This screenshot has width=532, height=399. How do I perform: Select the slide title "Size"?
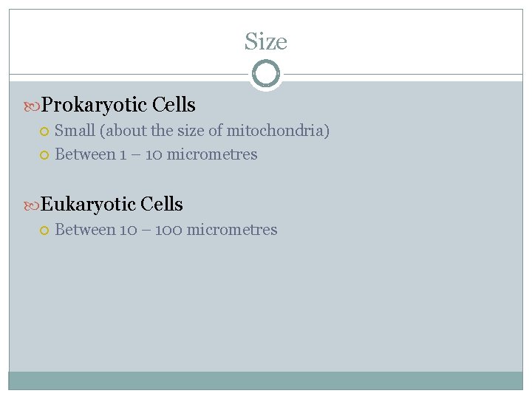pos(266,41)
